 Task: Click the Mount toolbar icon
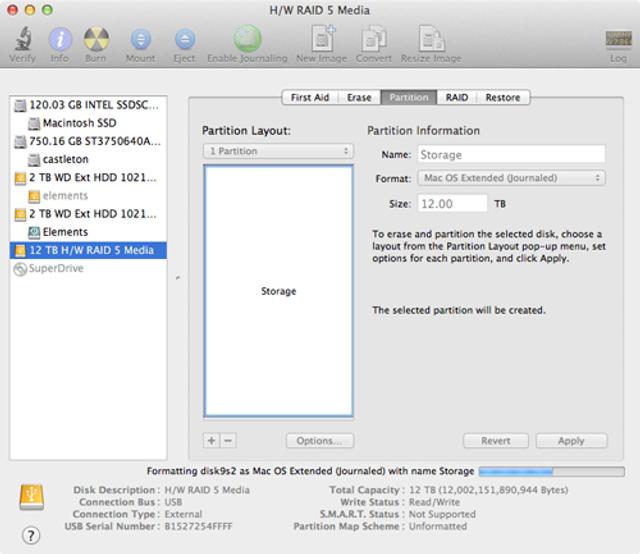140,41
